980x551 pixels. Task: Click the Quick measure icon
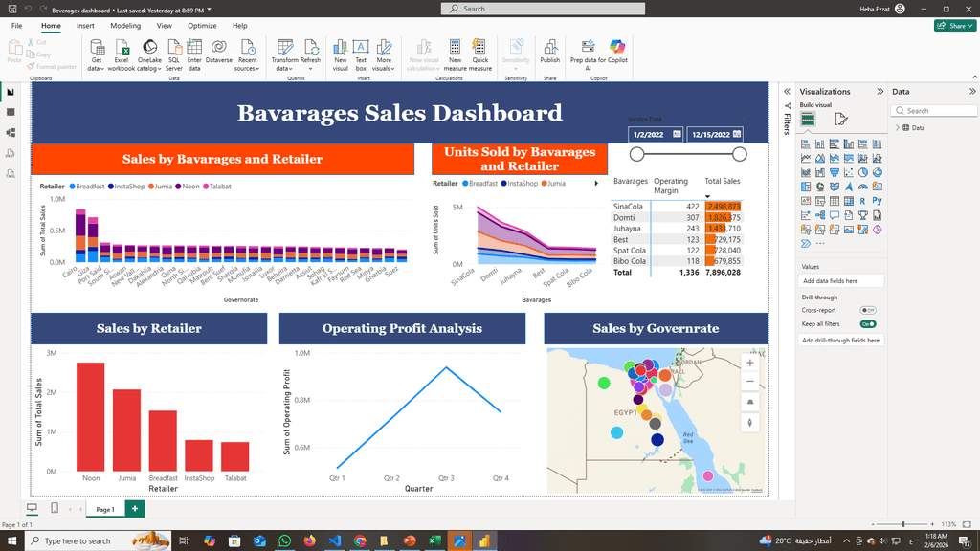(480, 55)
